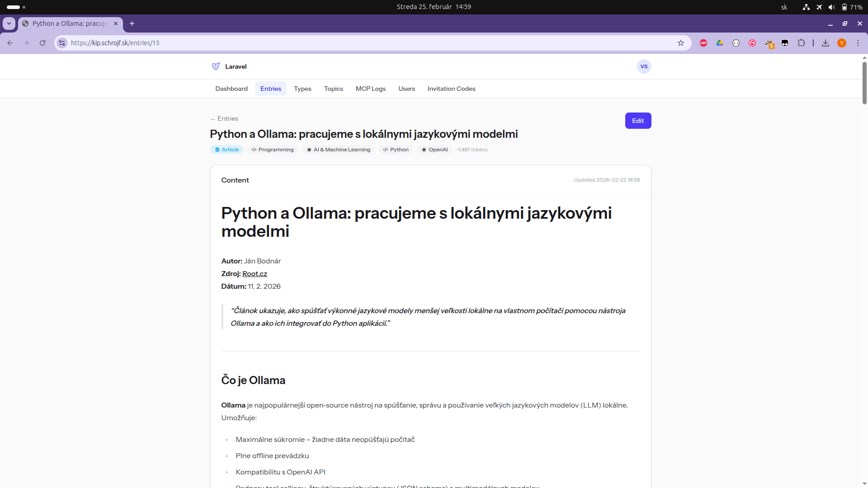Screen dimensions: 868x488
Task: Return via the ← Entries link
Action: 224,118
